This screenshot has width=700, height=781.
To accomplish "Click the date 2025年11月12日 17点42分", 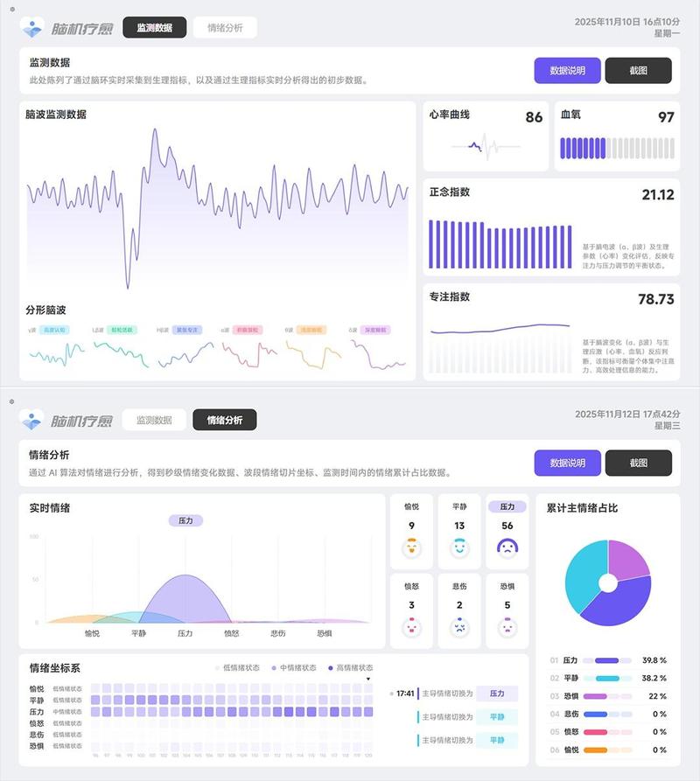I will click(627, 415).
